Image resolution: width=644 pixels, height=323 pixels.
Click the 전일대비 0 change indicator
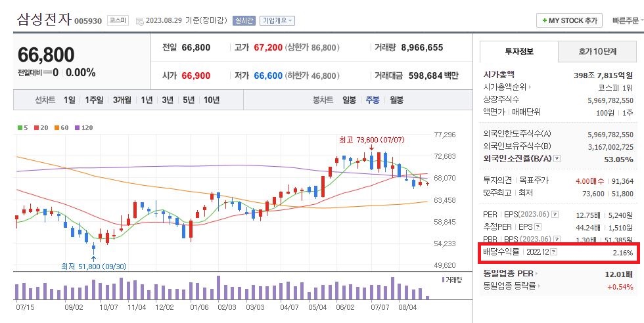(x=38, y=73)
